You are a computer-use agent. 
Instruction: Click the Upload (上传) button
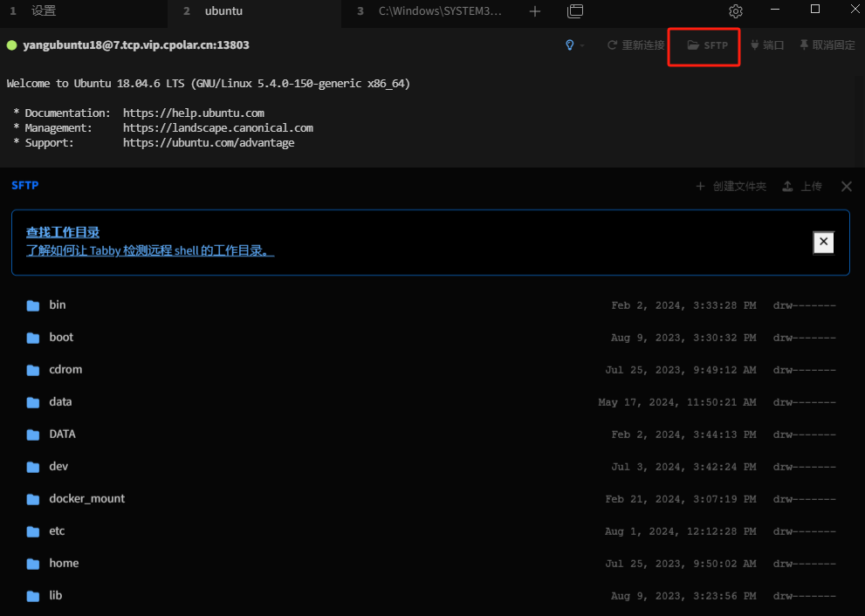click(x=801, y=187)
